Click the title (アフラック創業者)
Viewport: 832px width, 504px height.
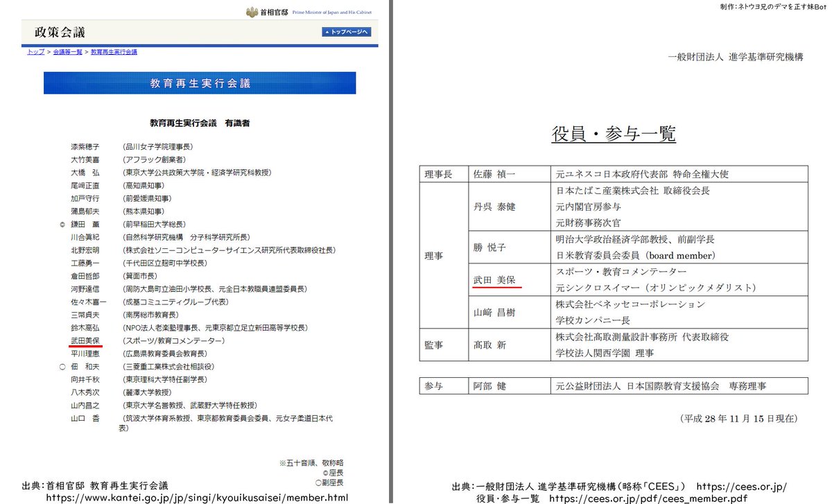click(x=153, y=159)
